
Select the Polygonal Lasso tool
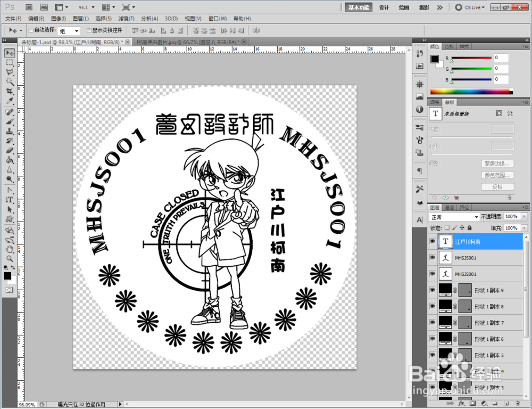[x=10, y=72]
